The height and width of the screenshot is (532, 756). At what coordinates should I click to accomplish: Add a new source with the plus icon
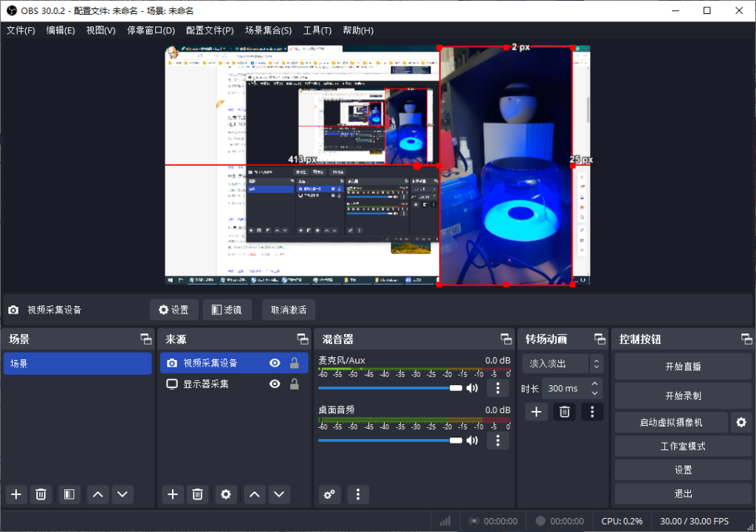click(x=172, y=494)
